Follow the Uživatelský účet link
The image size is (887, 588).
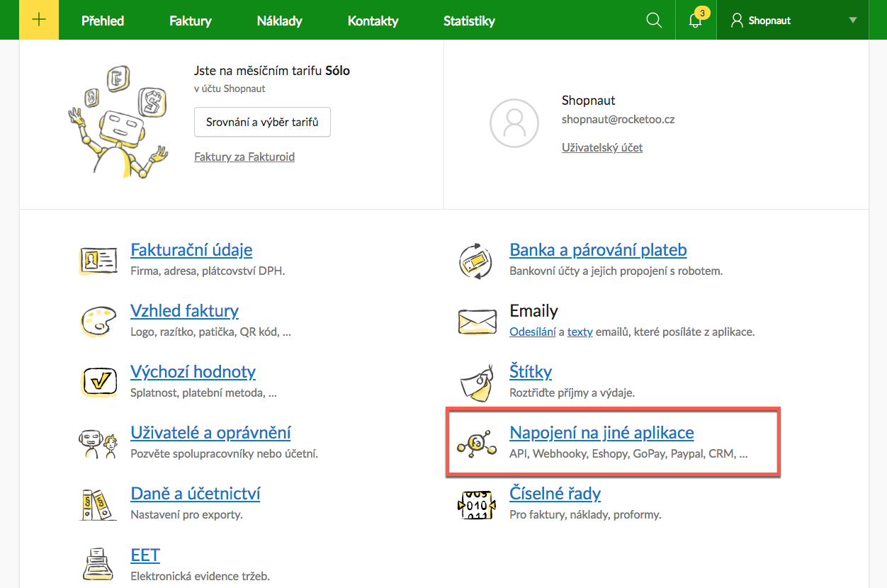coord(602,147)
